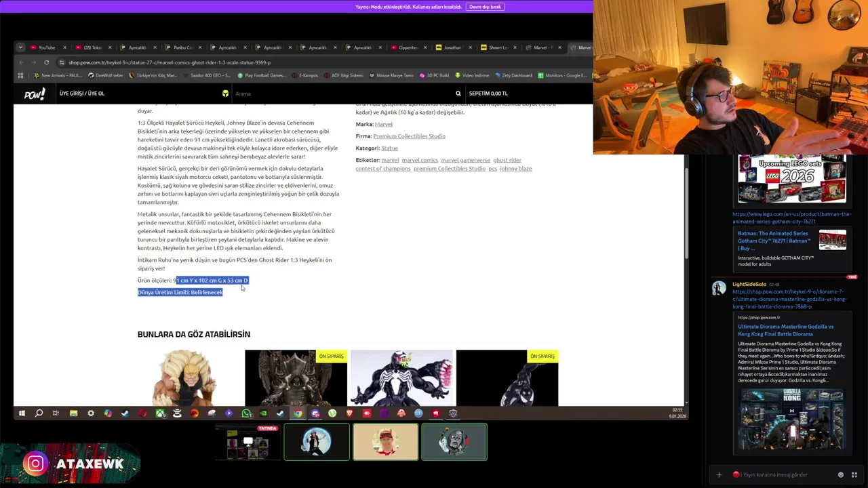Open the tab search dropdown arrow
Screen dimensions: 868x488
click(20, 47)
